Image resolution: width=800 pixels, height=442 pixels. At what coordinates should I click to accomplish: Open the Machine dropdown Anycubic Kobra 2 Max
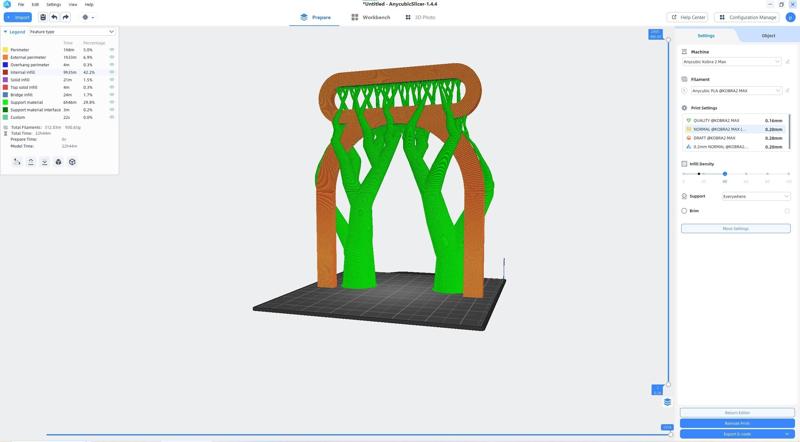[732, 62]
